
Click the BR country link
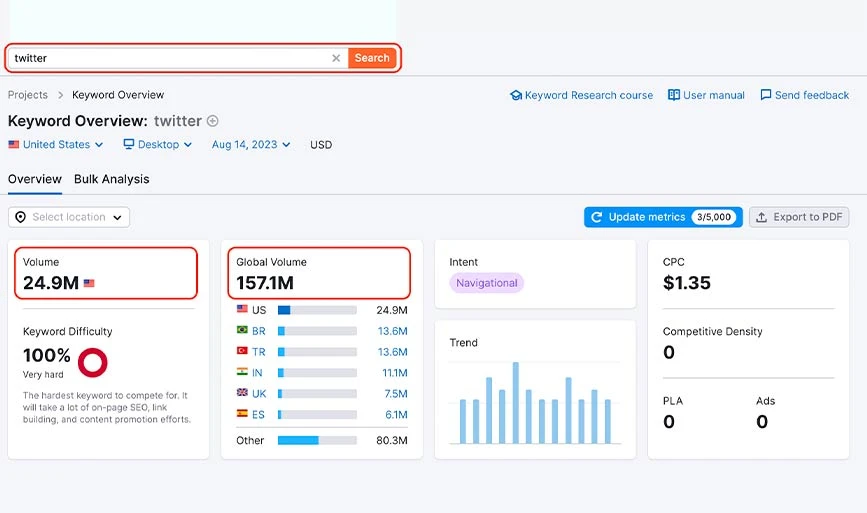click(259, 331)
